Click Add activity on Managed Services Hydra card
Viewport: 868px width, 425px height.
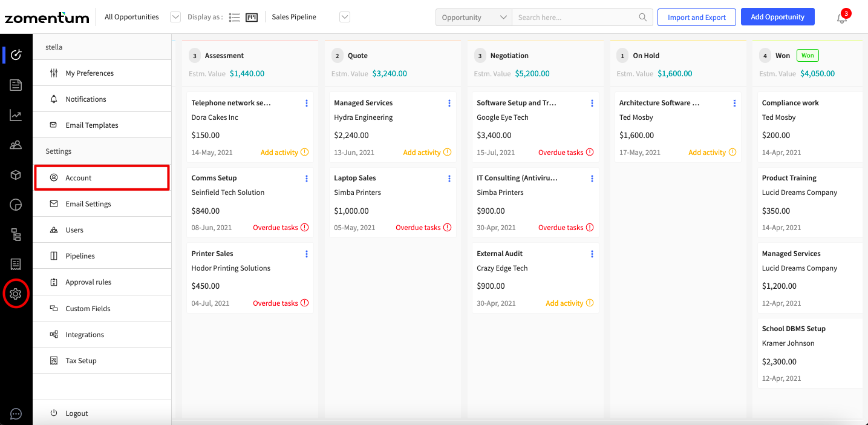click(427, 153)
